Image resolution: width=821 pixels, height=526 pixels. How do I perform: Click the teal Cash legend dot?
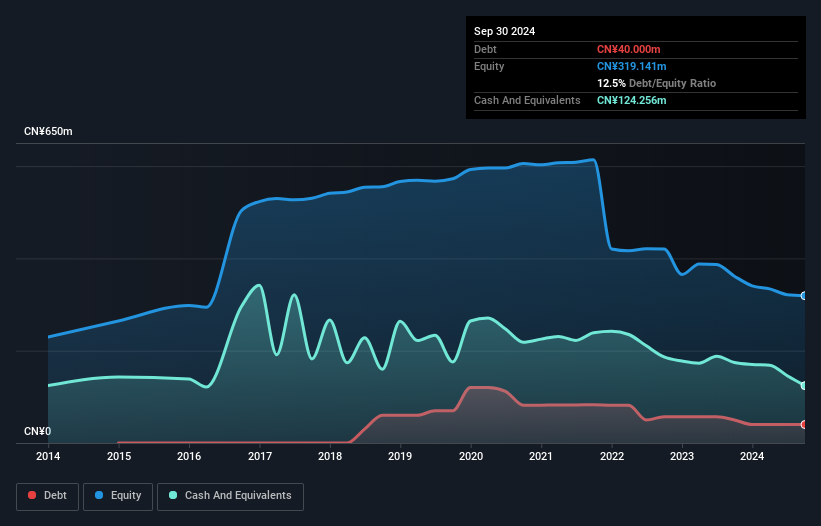(173, 495)
